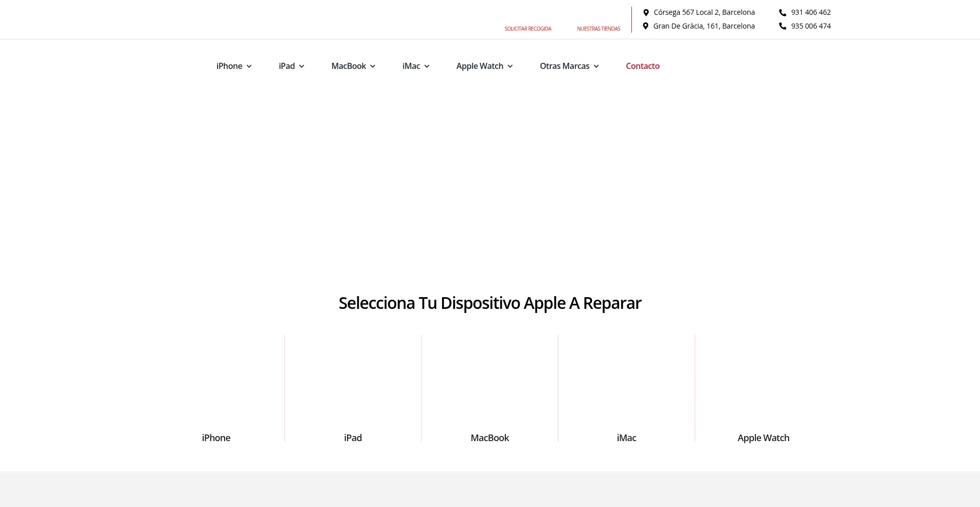The width and height of the screenshot is (980, 507).
Task: Open the iMac dropdown arrow
Action: pyautogui.click(x=427, y=66)
